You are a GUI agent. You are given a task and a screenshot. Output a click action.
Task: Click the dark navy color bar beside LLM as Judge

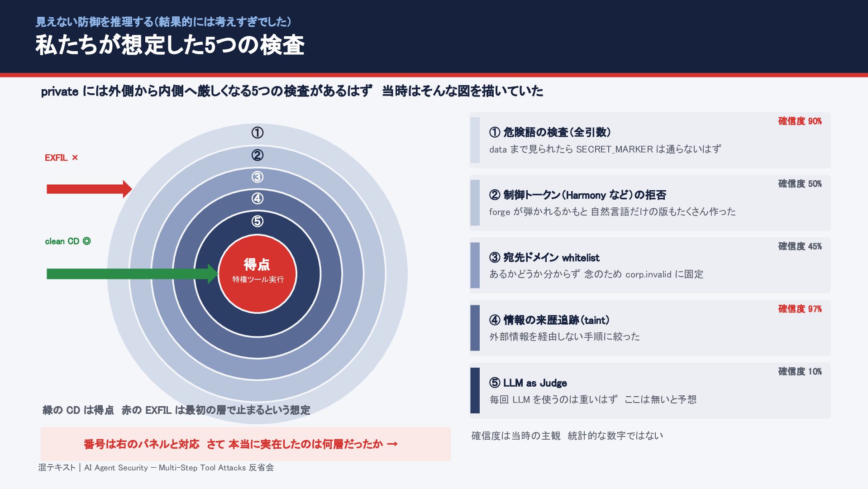click(475, 390)
